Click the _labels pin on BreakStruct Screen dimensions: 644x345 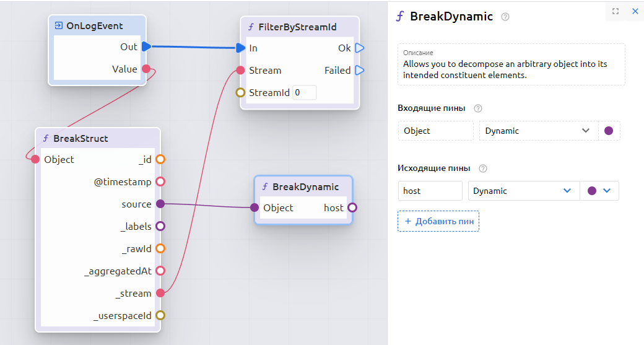[160, 227]
